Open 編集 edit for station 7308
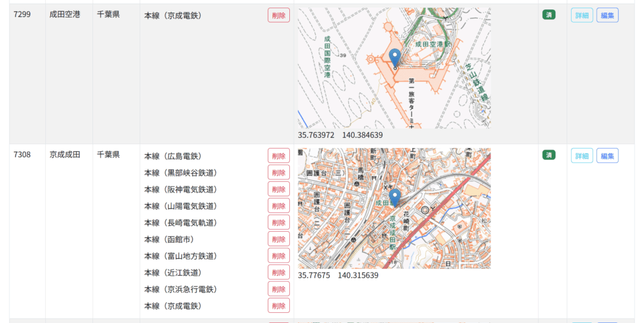This screenshot has width=644, height=323. 608,156
